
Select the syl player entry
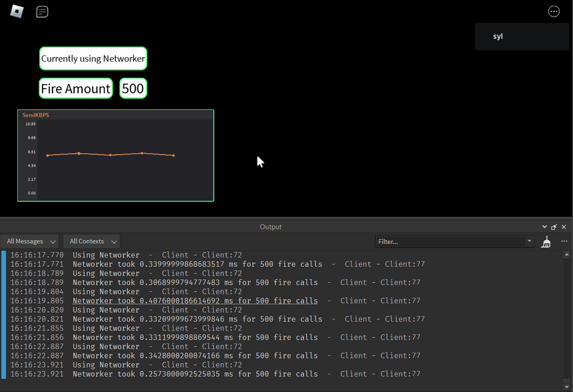(x=522, y=37)
